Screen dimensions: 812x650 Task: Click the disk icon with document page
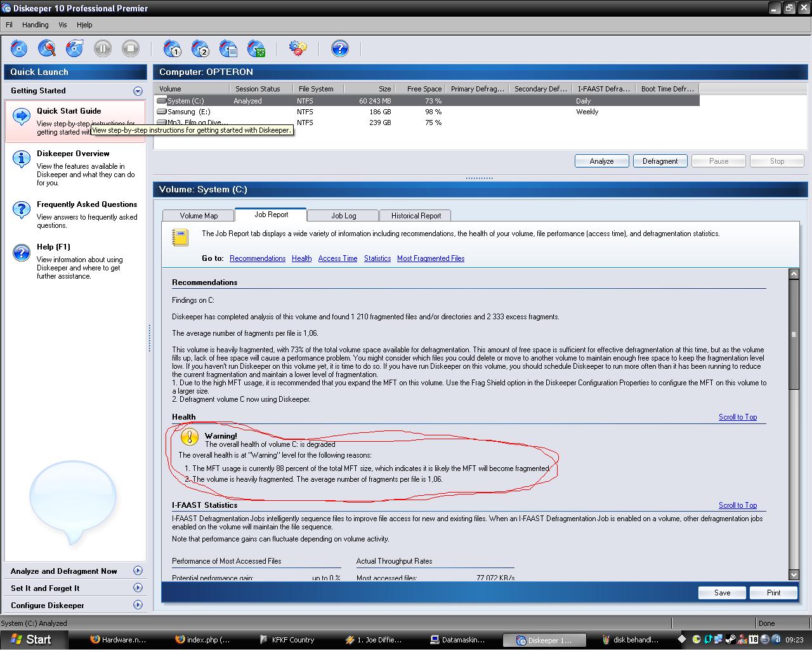click(x=228, y=48)
